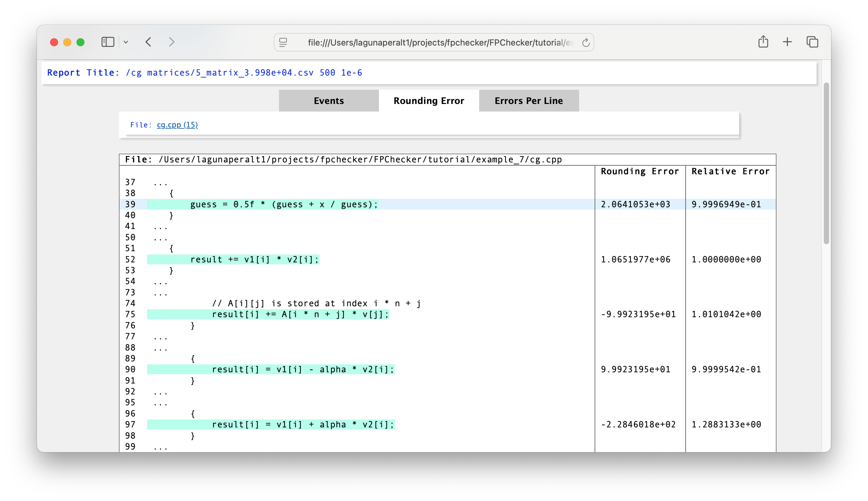Select the Rounding Error tab
The width and height of the screenshot is (868, 501).
coord(429,100)
